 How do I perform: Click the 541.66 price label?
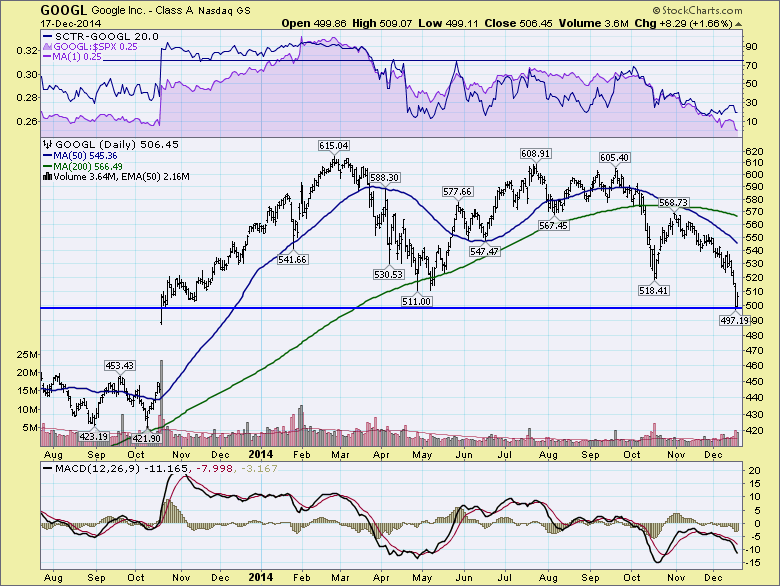coord(292,260)
